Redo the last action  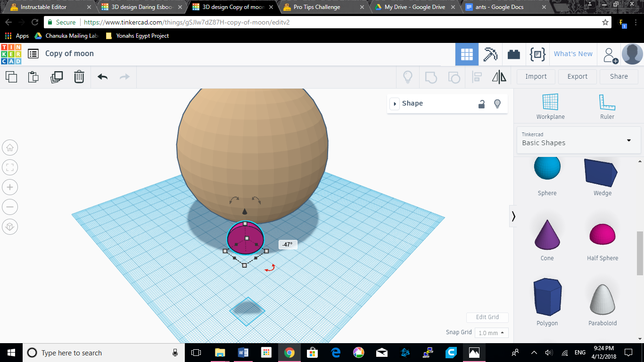click(124, 77)
